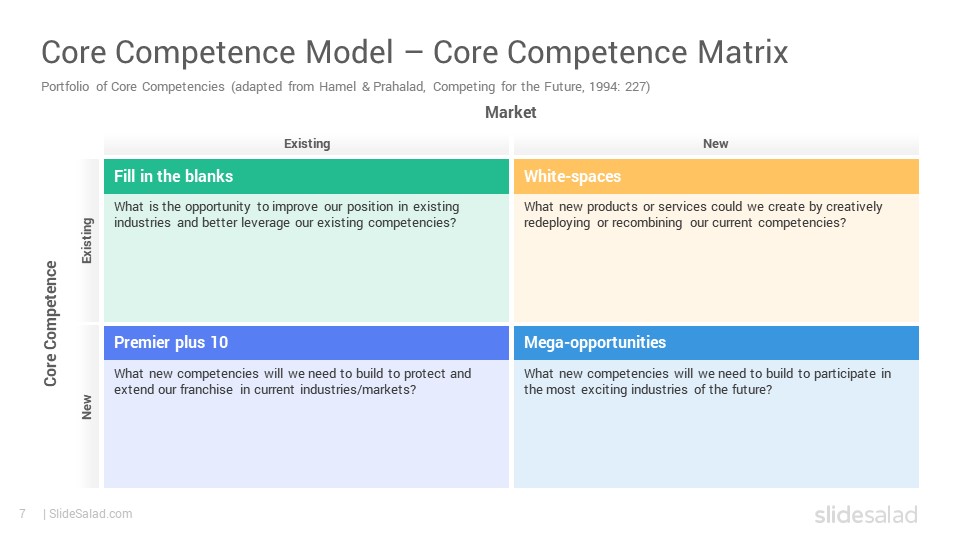Image resolution: width=960 pixels, height=540 pixels.
Task: Select the White-spaces question text
Action: click(703, 215)
